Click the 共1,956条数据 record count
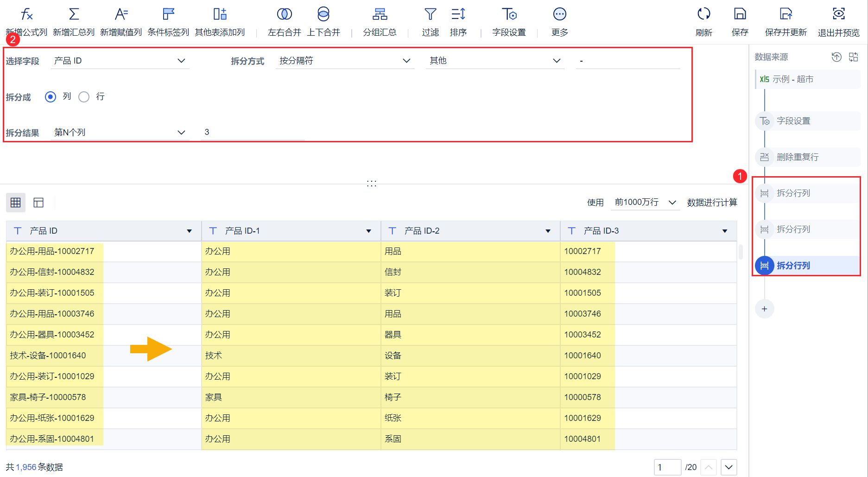The height and width of the screenshot is (477, 868). [34, 467]
